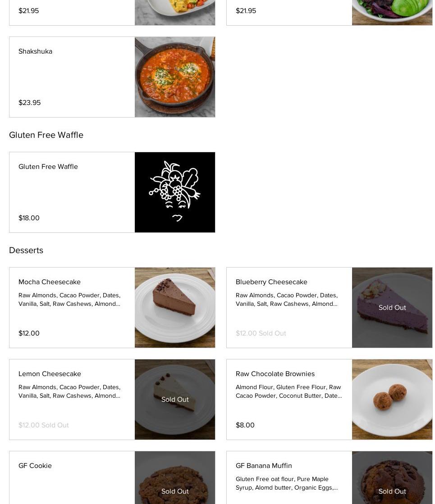The image size is (435, 504).
Task: Click the Gluten Free Waffle placeholder logo
Action: 175,192
